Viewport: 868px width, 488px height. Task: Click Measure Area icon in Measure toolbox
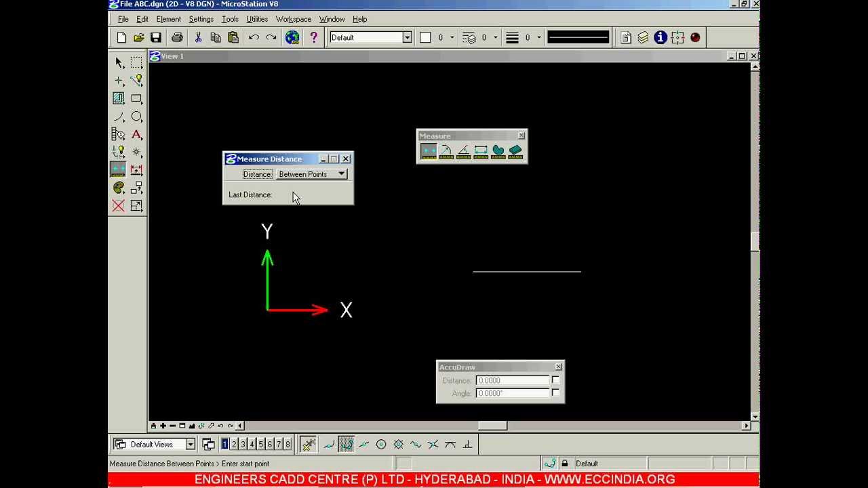tap(498, 152)
